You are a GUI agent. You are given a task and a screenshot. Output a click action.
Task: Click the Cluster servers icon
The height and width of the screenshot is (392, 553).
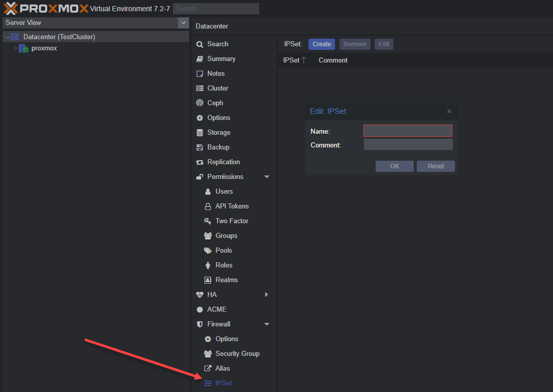[x=200, y=88]
